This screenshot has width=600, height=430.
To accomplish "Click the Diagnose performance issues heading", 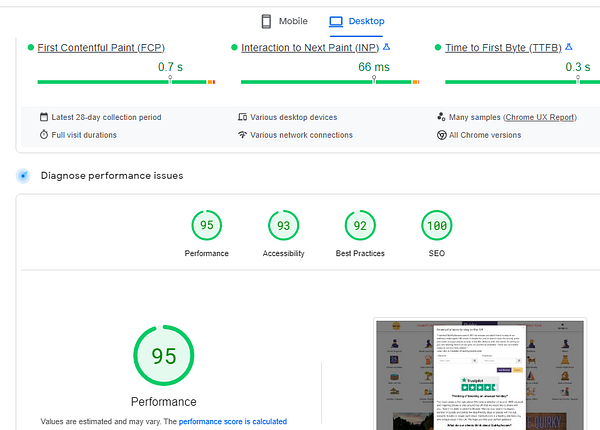I will (x=112, y=176).
